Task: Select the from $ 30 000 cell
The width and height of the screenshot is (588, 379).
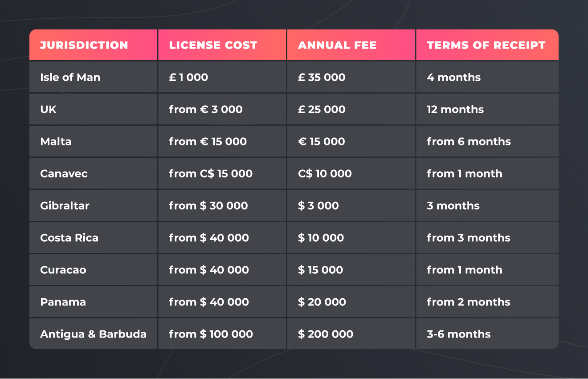Action: pyautogui.click(x=222, y=206)
